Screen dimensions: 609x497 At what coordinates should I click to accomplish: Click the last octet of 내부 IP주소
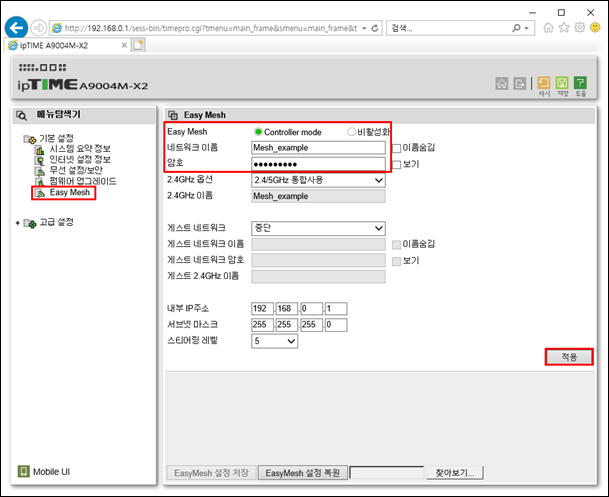point(336,309)
